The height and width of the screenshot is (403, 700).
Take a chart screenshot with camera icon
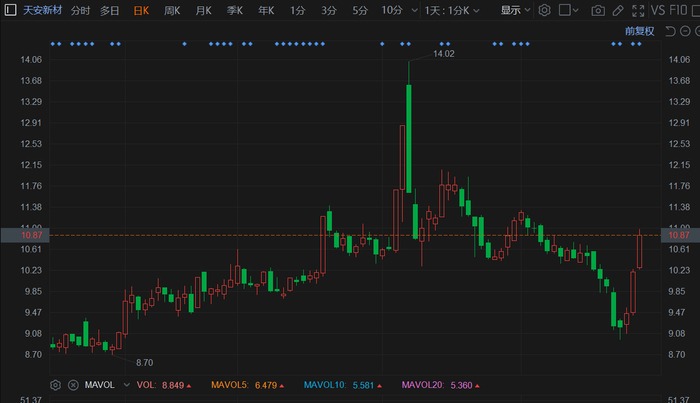pos(598,10)
